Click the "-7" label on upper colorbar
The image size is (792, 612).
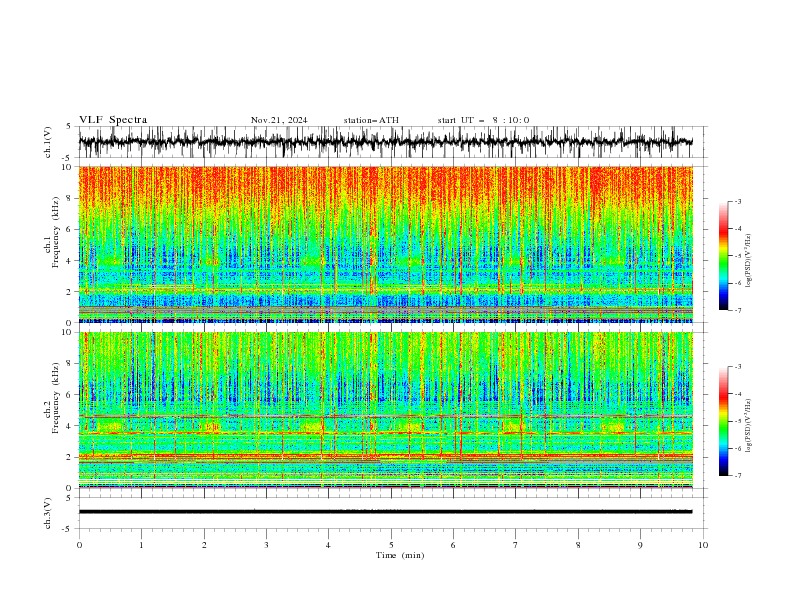point(737,310)
